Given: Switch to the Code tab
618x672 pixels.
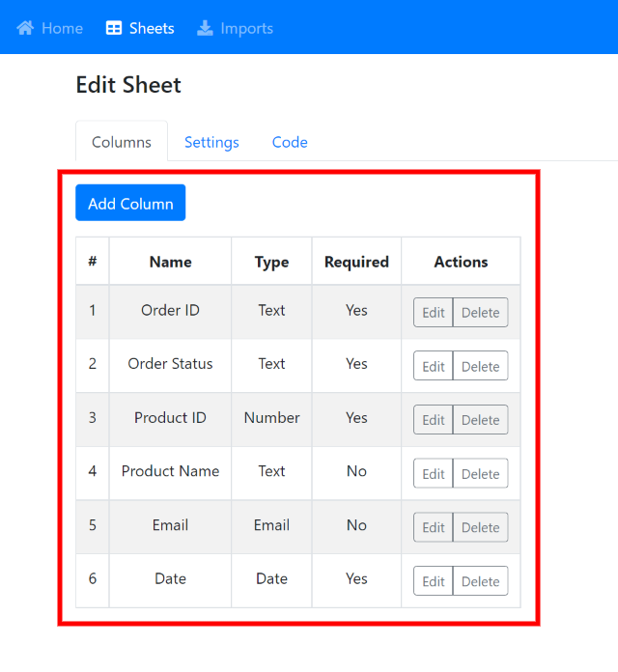Looking at the screenshot, I should click(290, 142).
